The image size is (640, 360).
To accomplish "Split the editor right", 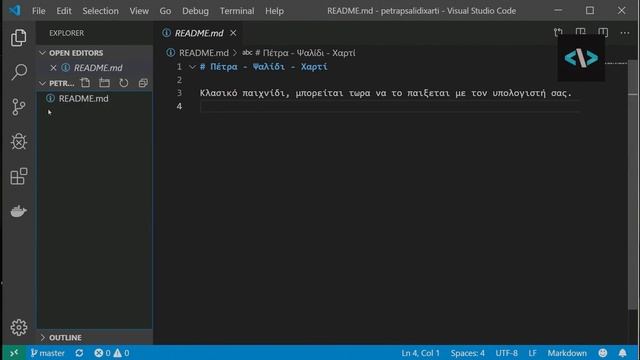I will (603, 32).
